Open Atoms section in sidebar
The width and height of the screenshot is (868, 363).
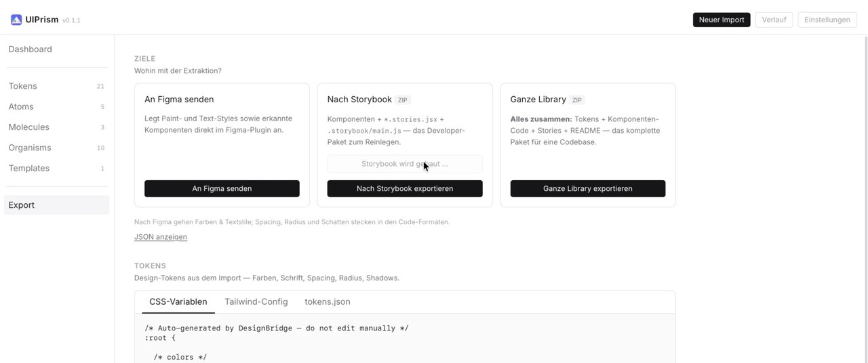(x=56, y=106)
